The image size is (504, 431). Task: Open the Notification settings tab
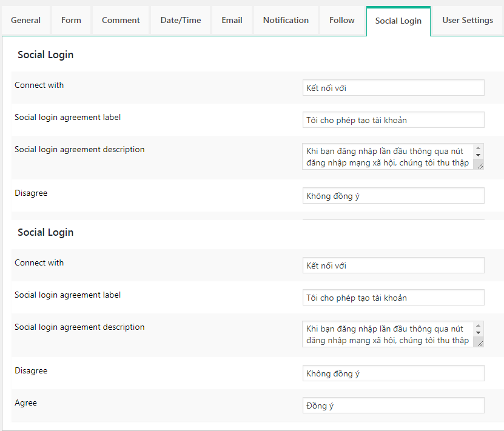pyautogui.click(x=286, y=20)
